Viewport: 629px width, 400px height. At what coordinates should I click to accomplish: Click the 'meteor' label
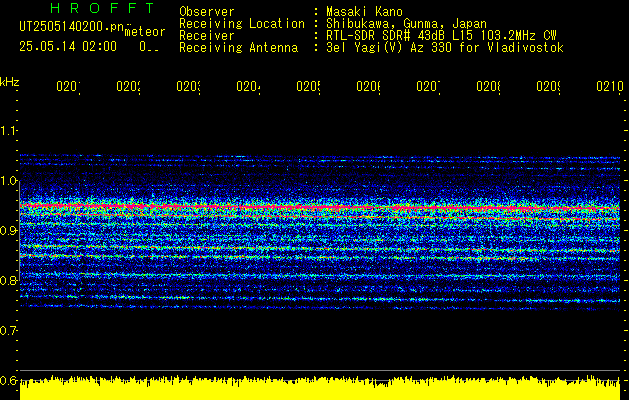click(x=145, y=32)
